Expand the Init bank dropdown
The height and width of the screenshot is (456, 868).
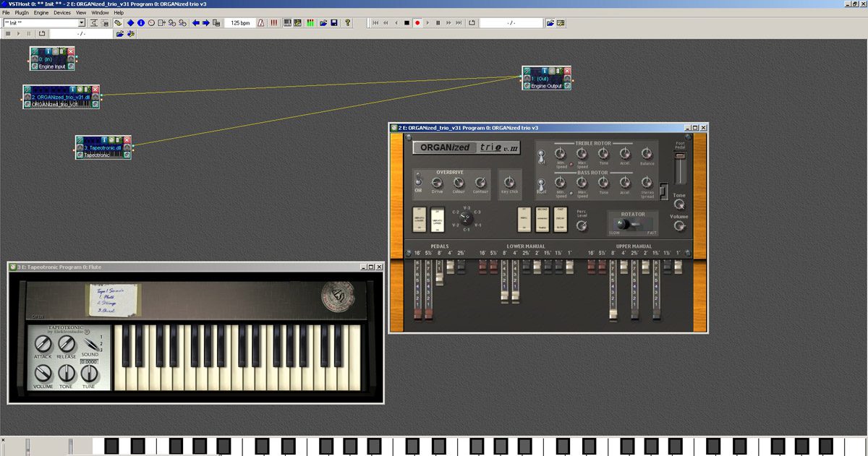coord(81,23)
